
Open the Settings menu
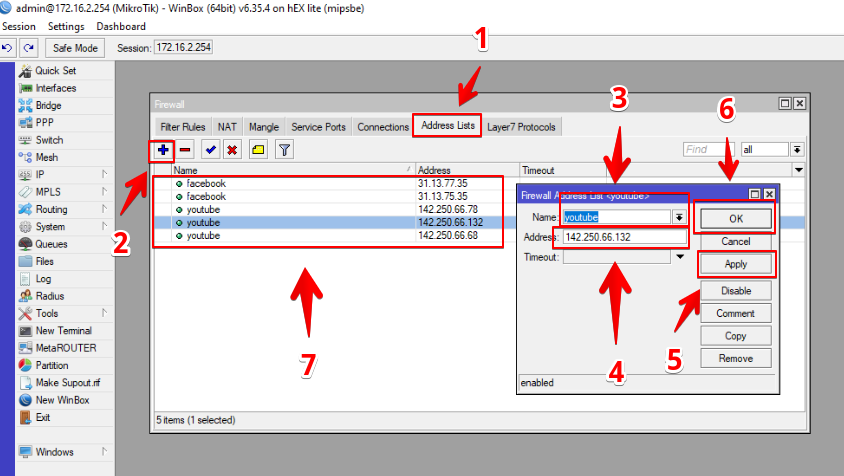tap(66, 26)
